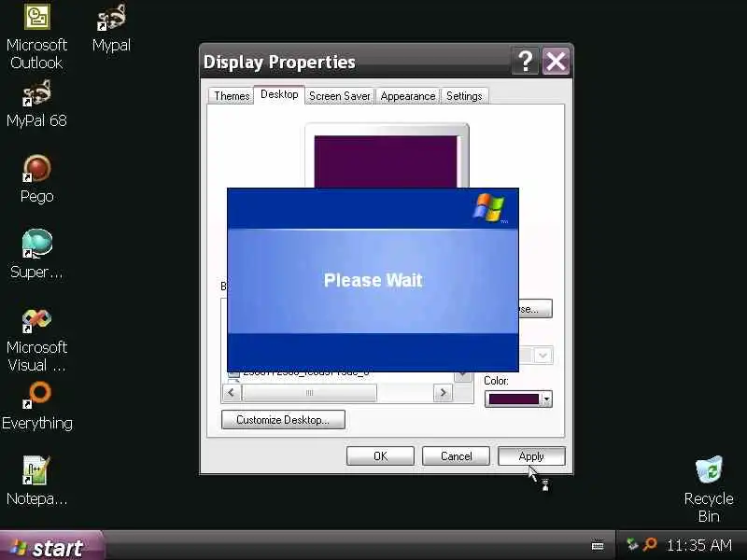Switch to the Appearance tab
Image resolution: width=747 pixels, height=560 pixels.
click(408, 96)
